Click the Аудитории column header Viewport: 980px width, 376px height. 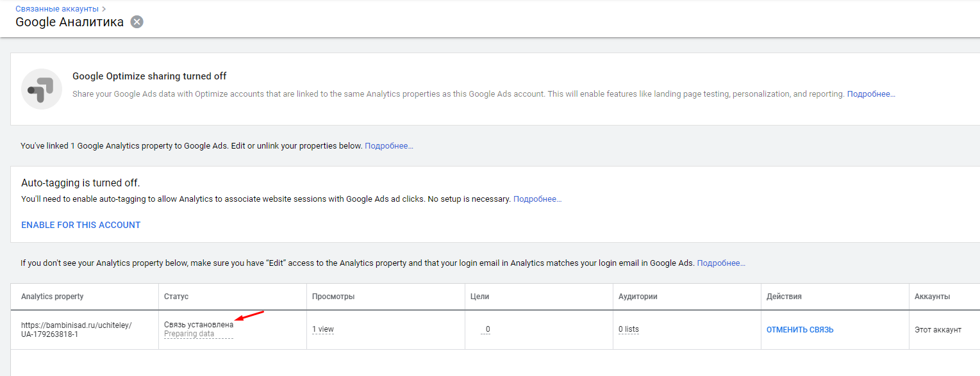click(x=638, y=297)
